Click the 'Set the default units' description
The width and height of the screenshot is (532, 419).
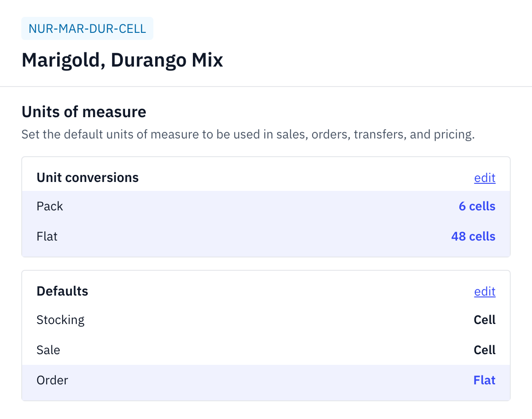tap(248, 134)
